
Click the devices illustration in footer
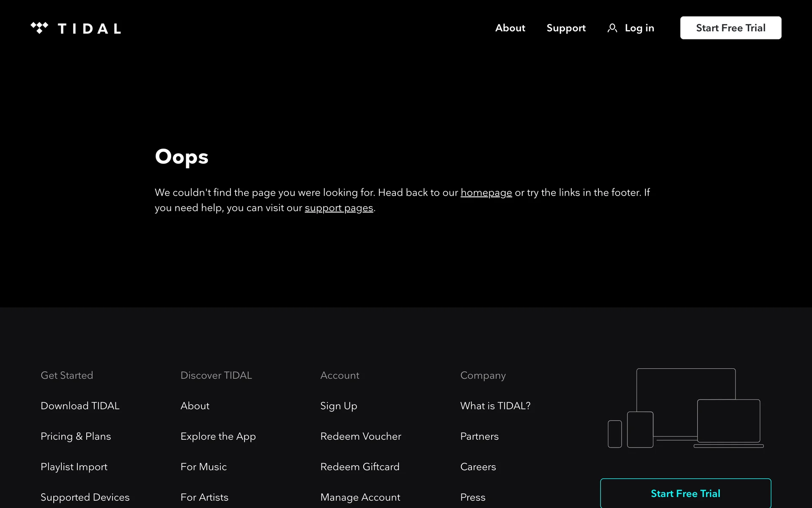[x=686, y=408]
